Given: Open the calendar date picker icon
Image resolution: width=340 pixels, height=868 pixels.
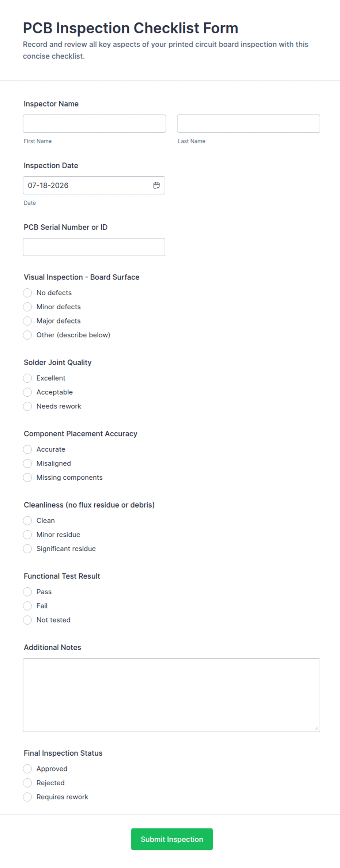Looking at the screenshot, I should 156,186.
